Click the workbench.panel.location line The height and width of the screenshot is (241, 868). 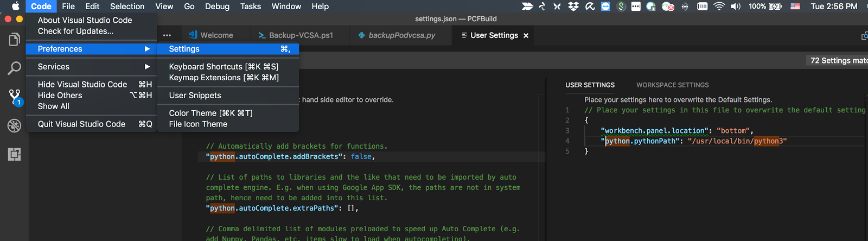coord(676,131)
